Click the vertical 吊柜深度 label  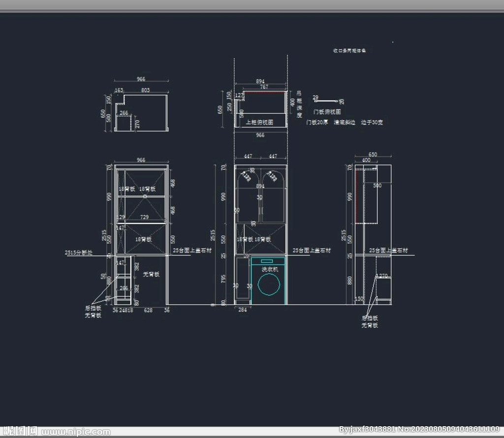click(299, 104)
